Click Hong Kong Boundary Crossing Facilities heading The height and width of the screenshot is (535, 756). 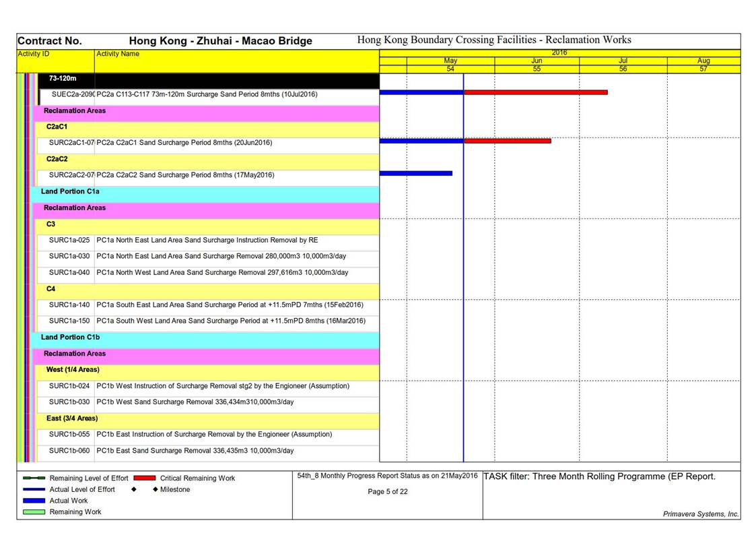coord(494,40)
